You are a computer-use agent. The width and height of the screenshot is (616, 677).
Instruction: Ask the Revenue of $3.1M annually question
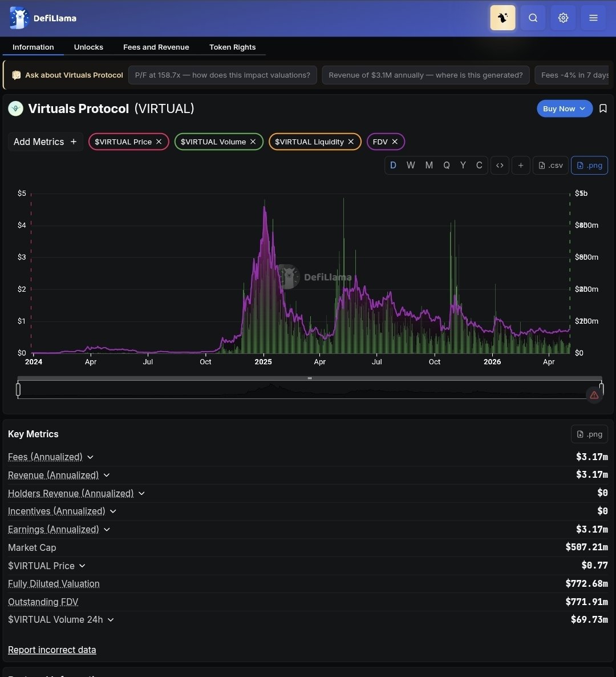[x=425, y=75]
